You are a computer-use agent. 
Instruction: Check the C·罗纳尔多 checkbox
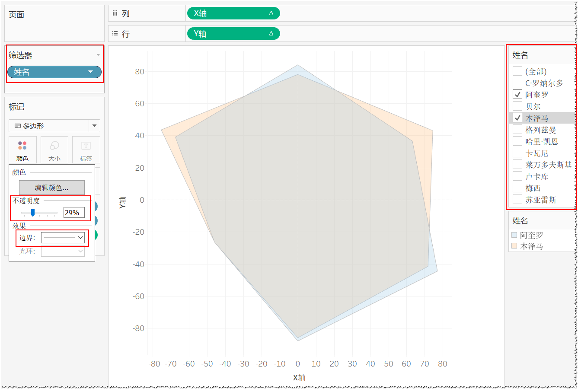point(517,83)
